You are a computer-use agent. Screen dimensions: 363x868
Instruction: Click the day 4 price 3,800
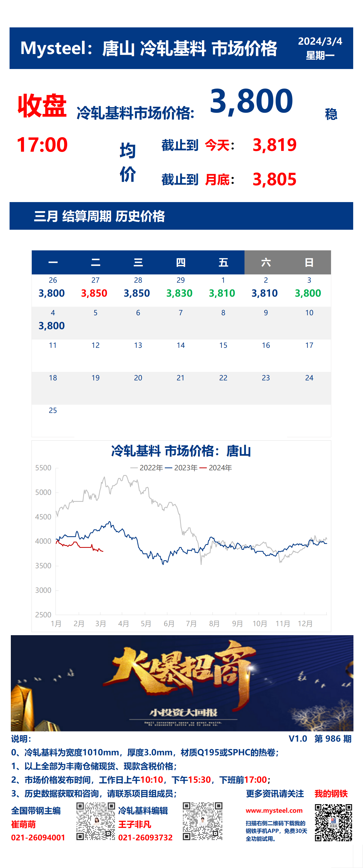tap(52, 326)
